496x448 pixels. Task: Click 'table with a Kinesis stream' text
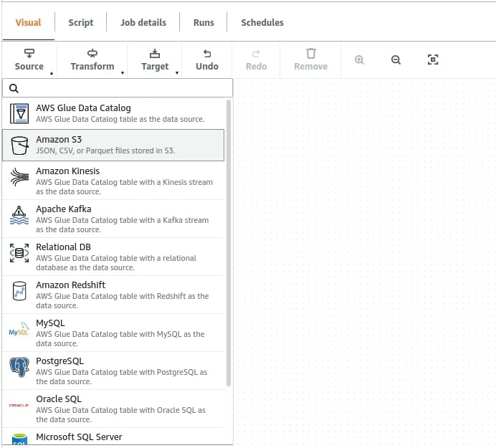[x=166, y=182]
